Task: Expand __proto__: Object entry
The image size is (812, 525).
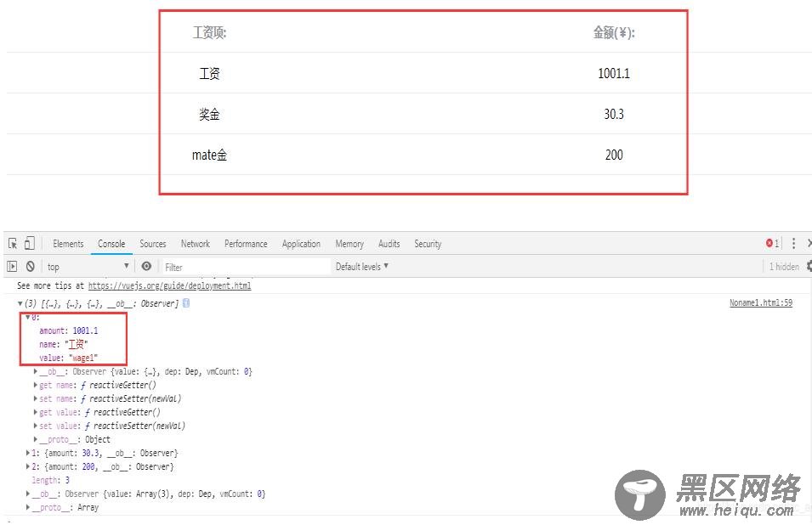Action: (x=35, y=439)
